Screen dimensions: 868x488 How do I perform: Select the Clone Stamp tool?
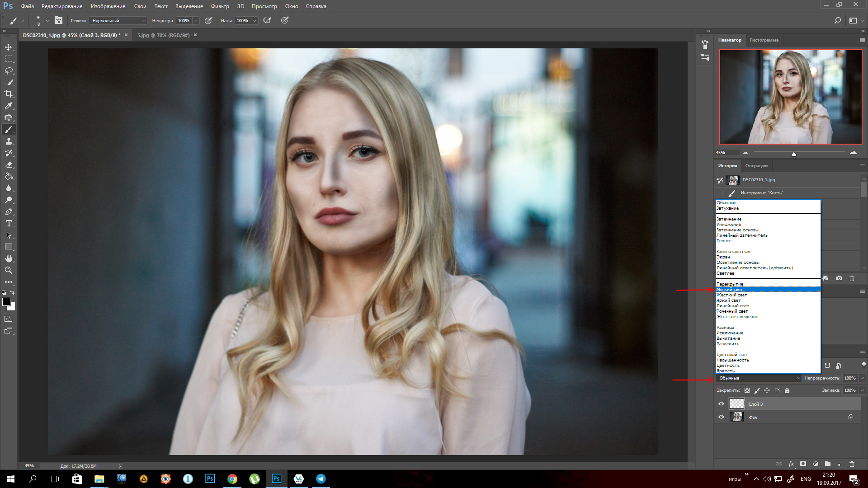pyautogui.click(x=9, y=141)
